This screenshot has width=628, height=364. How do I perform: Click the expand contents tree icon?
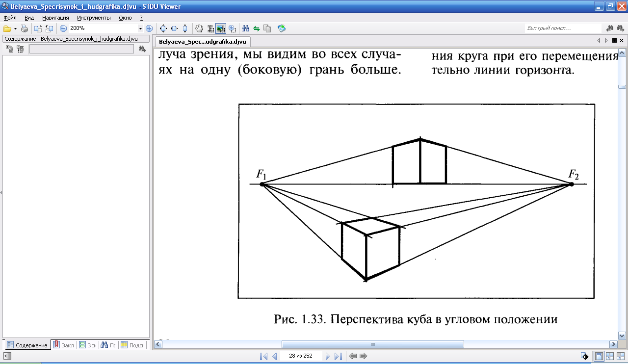(9, 49)
